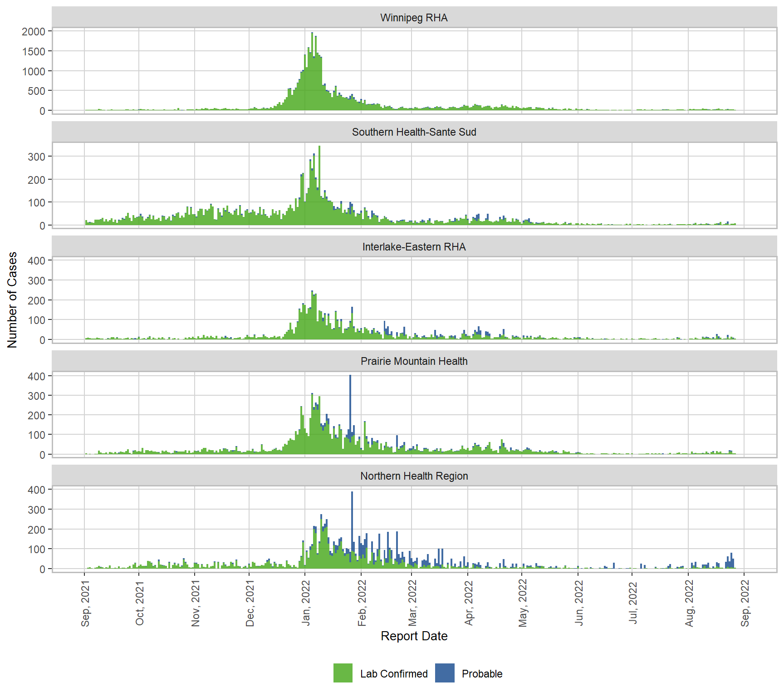The image size is (784, 697).
Task: Select the Interlake-Eastern RHA panel header
Action: pos(414,247)
